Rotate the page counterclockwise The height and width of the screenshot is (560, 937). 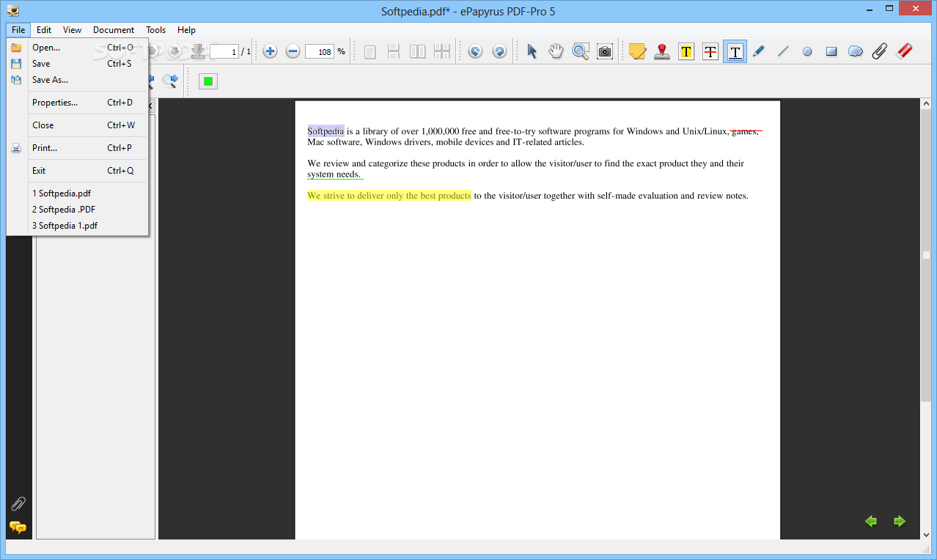(x=475, y=51)
